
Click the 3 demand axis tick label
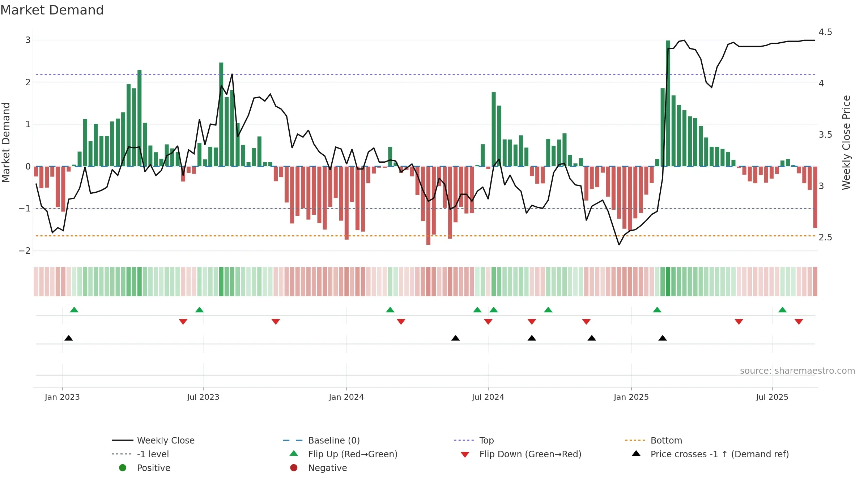pyautogui.click(x=28, y=40)
